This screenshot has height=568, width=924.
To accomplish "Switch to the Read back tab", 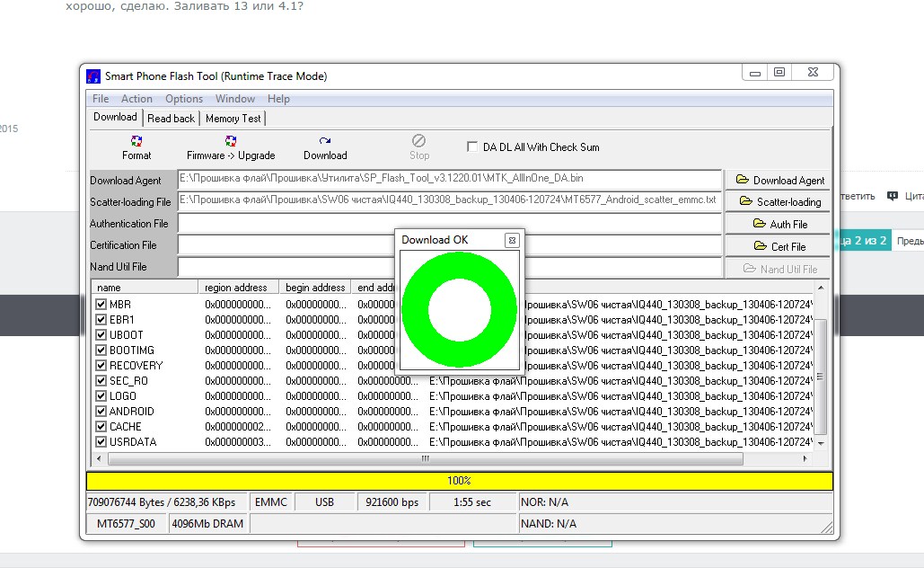I will click(x=171, y=118).
